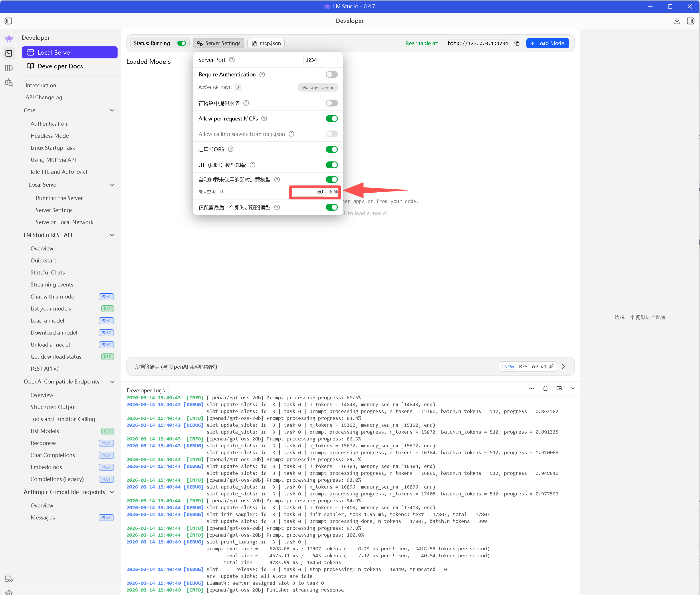Open downloads via the top-right download icon
The height and width of the screenshot is (595, 700).
coord(676,21)
